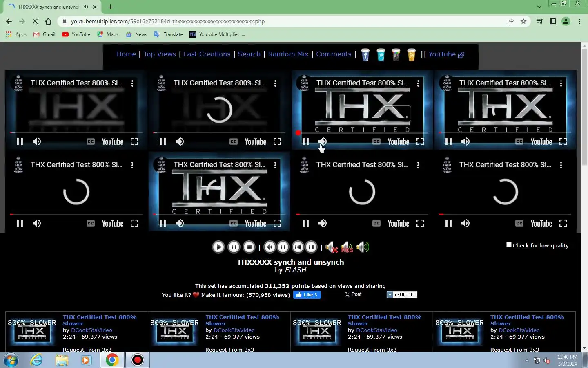Click the Stop all videos square button
The height and width of the screenshot is (368, 588).
click(x=249, y=247)
